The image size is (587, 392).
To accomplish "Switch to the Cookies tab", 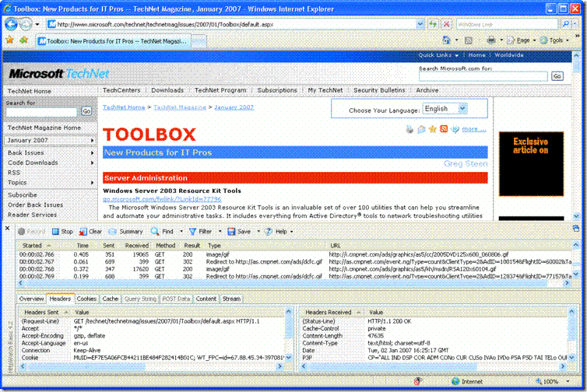I will [86, 299].
